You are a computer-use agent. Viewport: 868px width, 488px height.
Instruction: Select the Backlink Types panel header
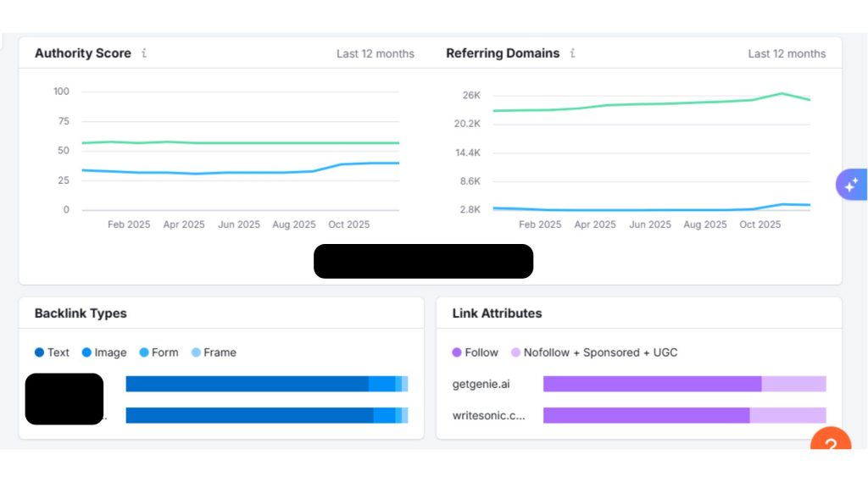click(x=79, y=313)
